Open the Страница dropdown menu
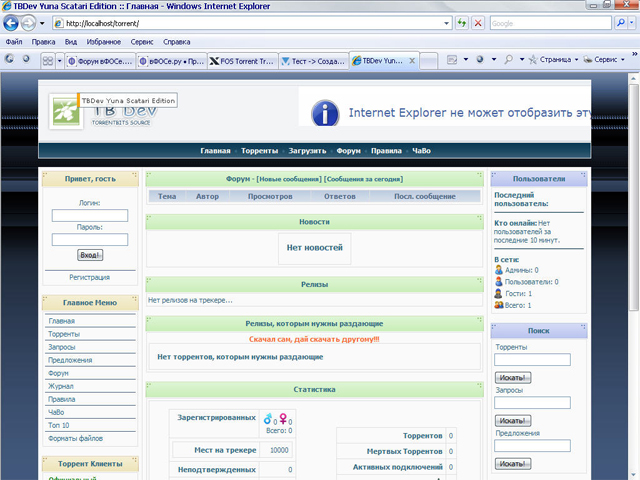Viewport: 640px width, 480px height. click(x=557, y=60)
